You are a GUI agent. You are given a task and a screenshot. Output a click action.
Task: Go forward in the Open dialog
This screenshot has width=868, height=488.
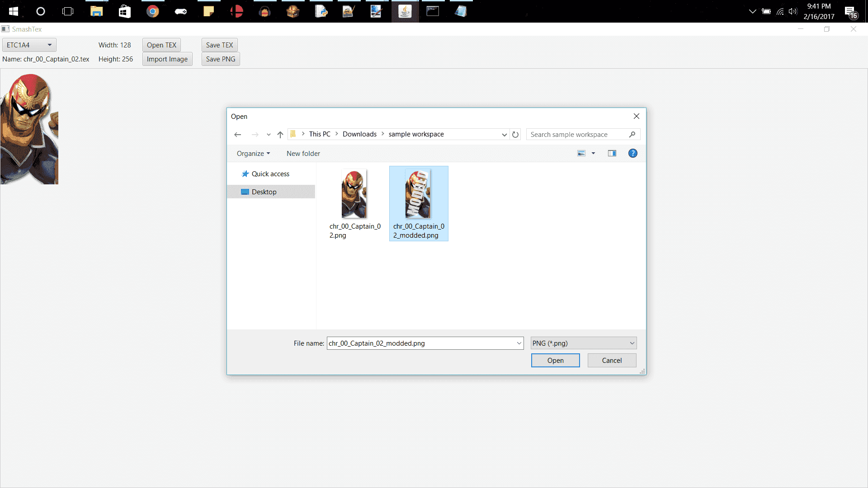pyautogui.click(x=255, y=135)
